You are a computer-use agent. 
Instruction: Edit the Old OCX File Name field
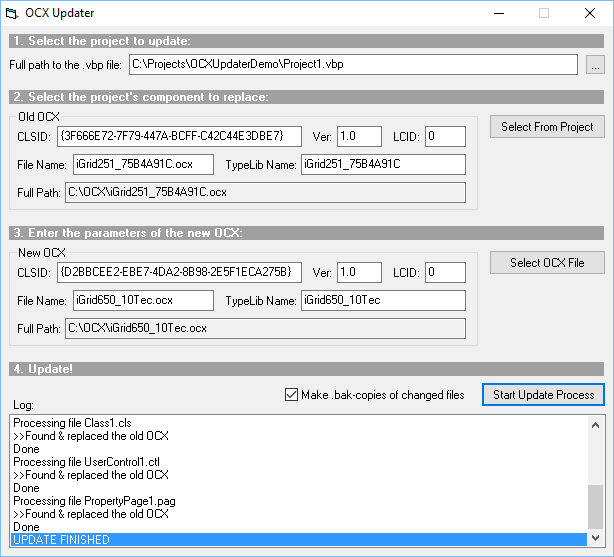click(143, 165)
